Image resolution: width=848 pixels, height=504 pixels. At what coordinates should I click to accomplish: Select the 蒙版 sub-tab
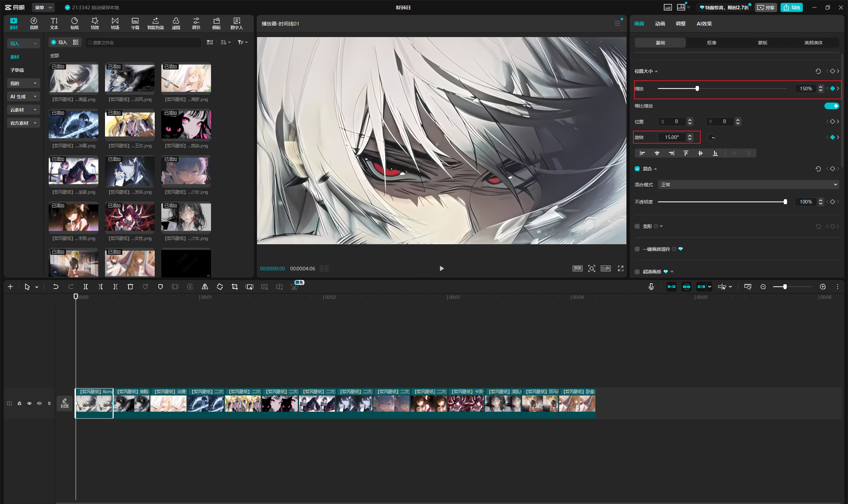pos(763,42)
